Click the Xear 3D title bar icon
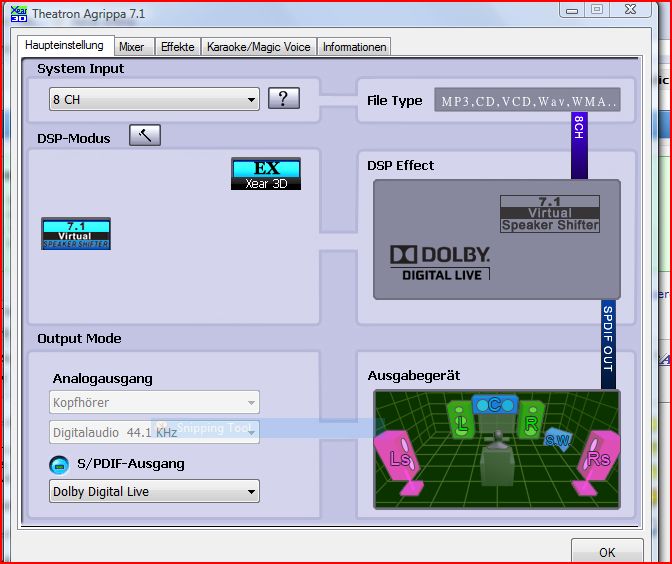The width and height of the screenshot is (672, 564). coord(18,14)
